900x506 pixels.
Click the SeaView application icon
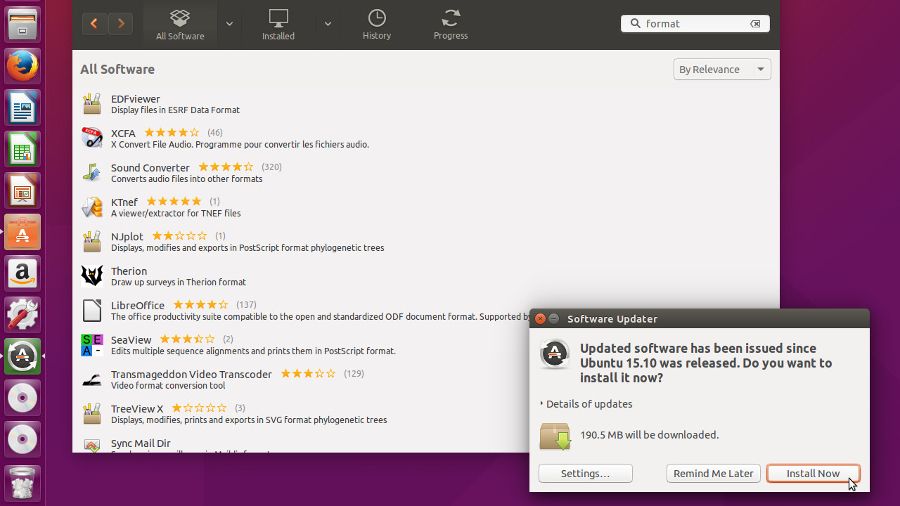pyautogui.click(x=92, y=345)
